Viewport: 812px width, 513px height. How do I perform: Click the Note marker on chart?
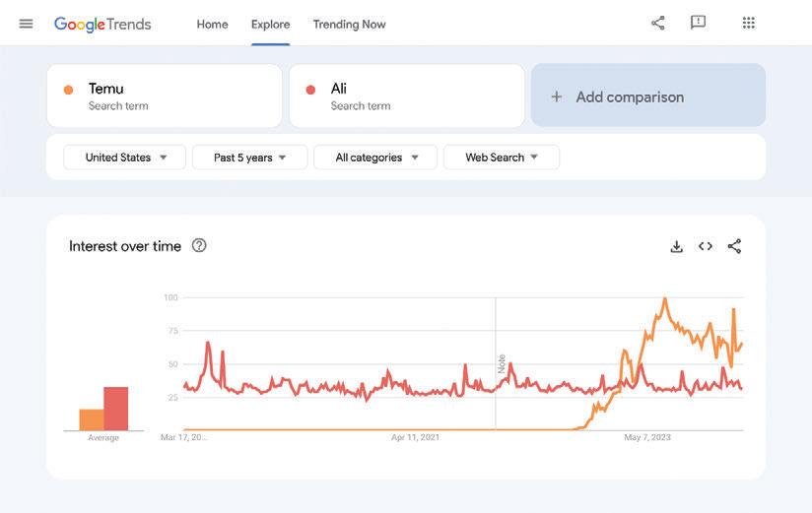click(x=502, y=362)
